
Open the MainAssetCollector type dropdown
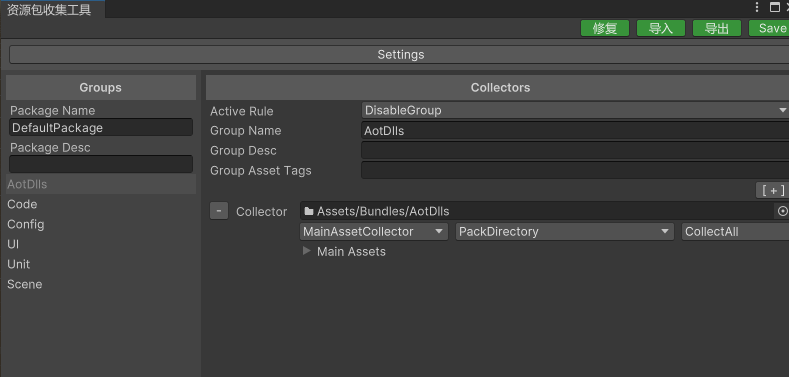pos(374,232)
